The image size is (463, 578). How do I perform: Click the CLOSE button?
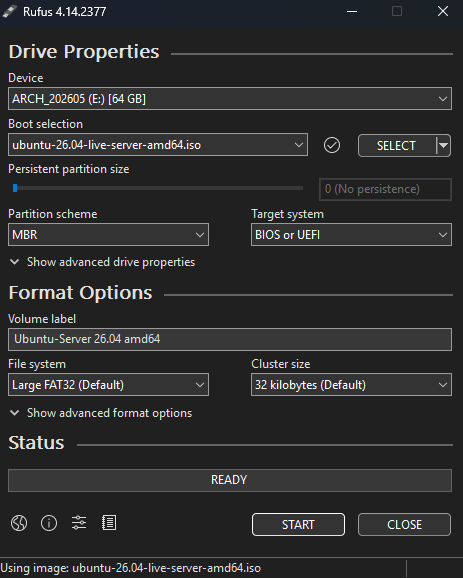tap(404, 524)
